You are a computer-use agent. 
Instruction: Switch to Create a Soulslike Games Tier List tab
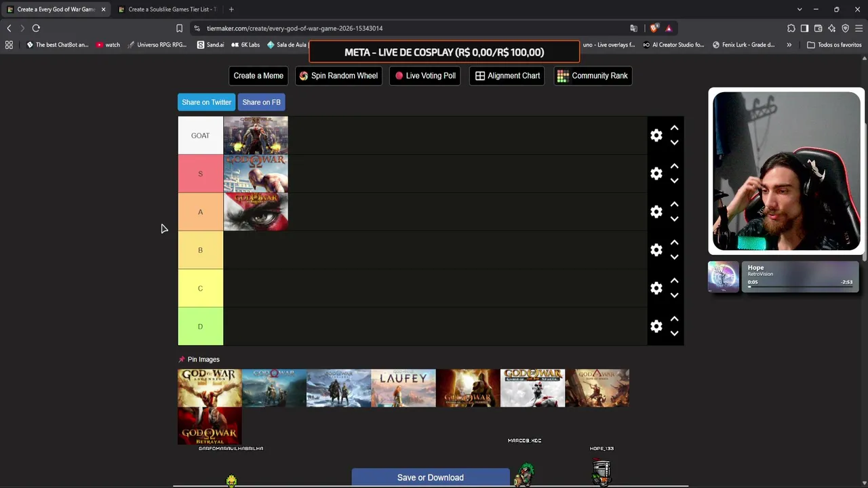click(167, 9)
